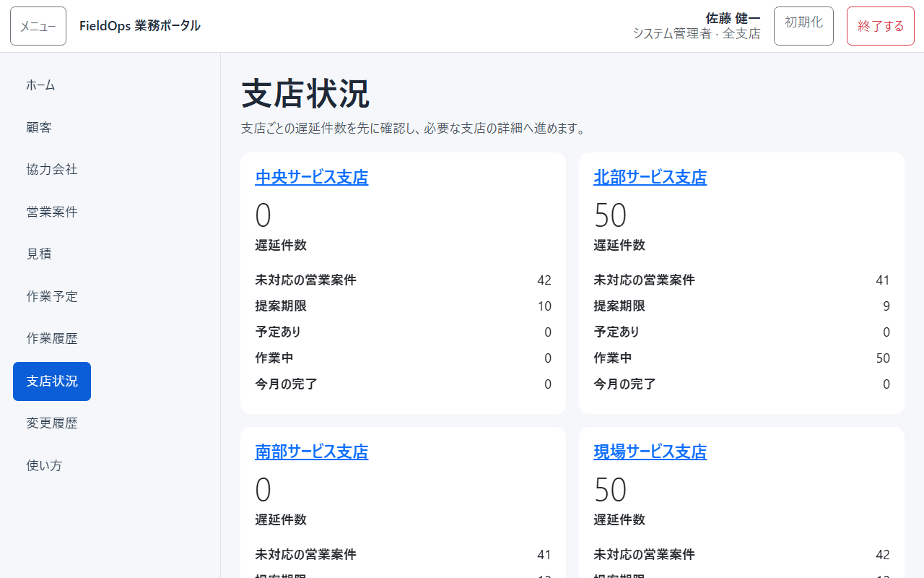Select 支店状況 in sidebar
This screenshot has height=578, width=924.
click(x=52, y=381)
